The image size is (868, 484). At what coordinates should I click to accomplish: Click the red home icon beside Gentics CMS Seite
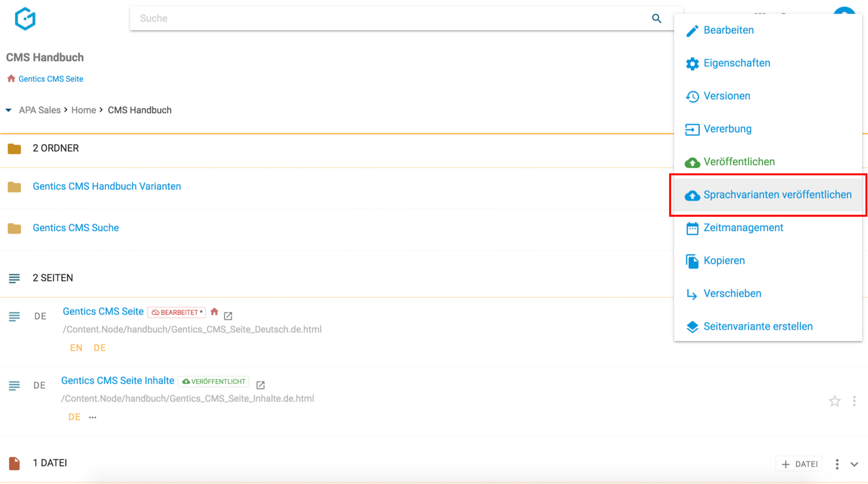[x=11, y=78]
